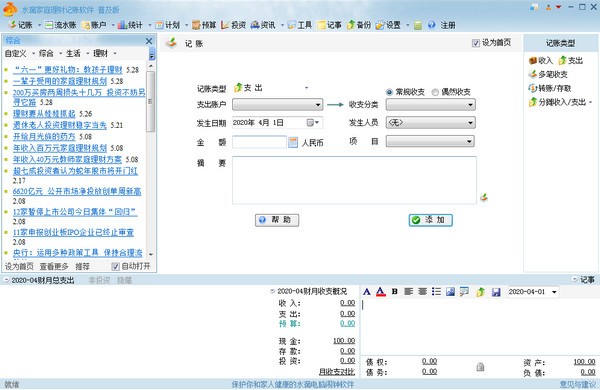Expand the 记账 toolbar dropdown arrow

click(x=39, y=26)
